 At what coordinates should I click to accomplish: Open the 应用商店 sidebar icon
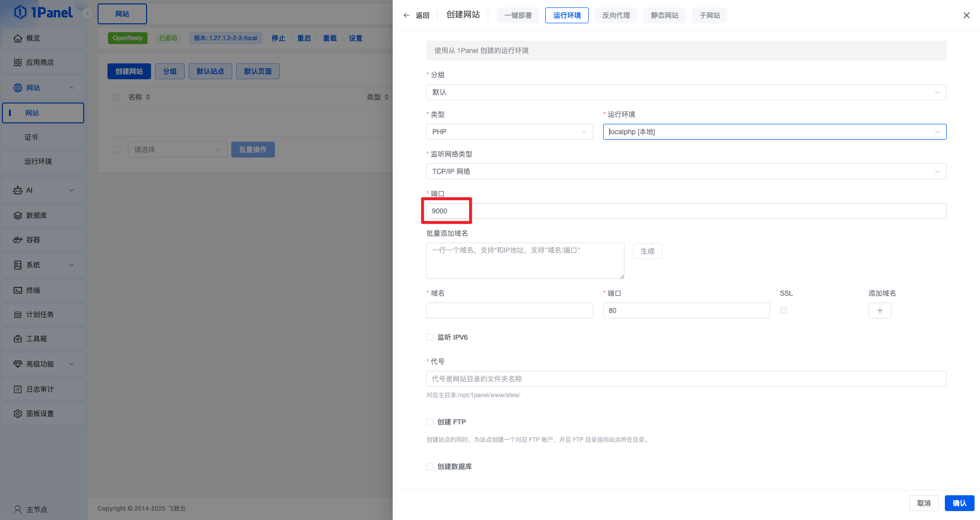tap(18, 62)
